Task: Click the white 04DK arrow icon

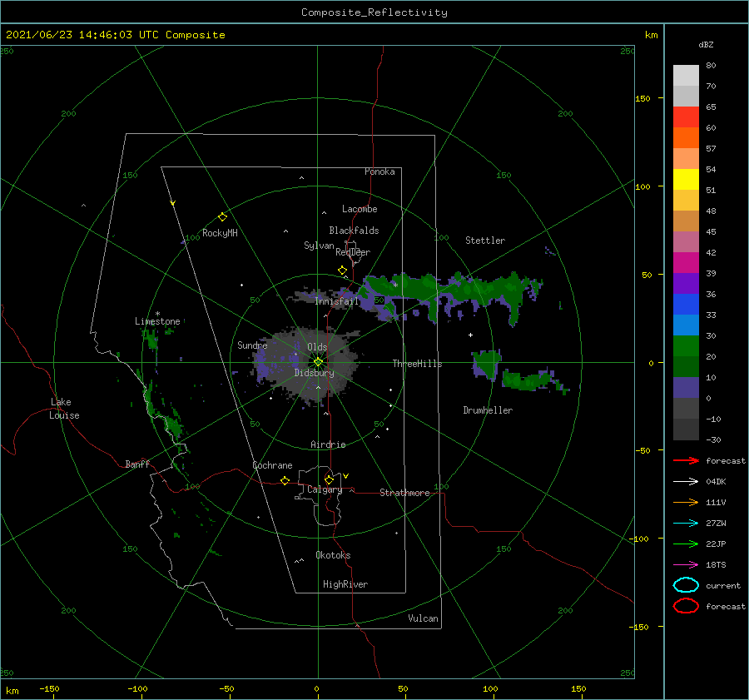Action: coord(686,481)
